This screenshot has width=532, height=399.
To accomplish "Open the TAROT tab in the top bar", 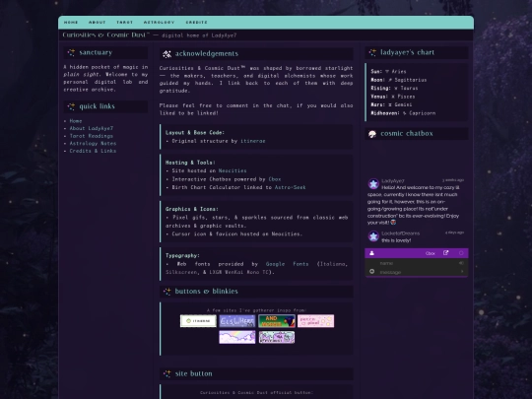I will [x=124, y=23].
